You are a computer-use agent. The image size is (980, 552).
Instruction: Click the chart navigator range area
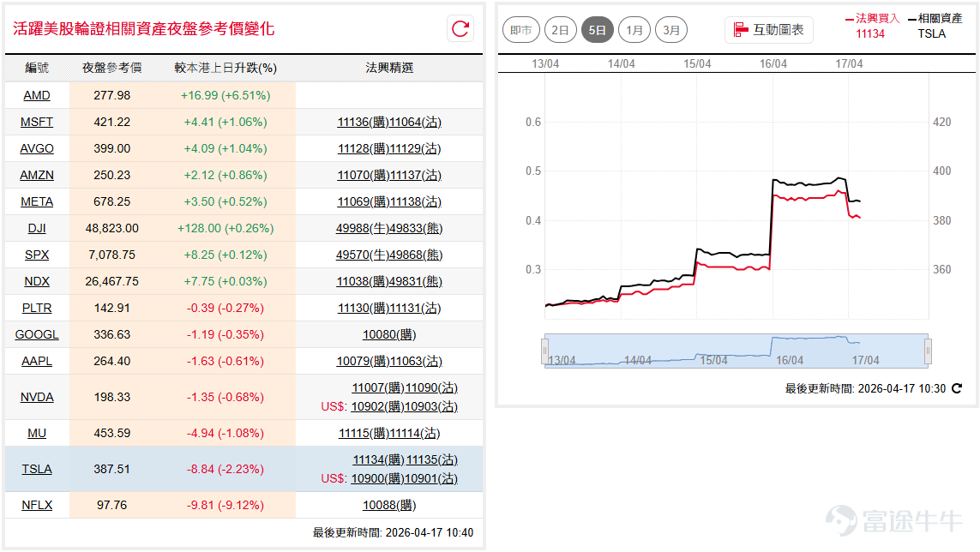[x=737, y=351]
